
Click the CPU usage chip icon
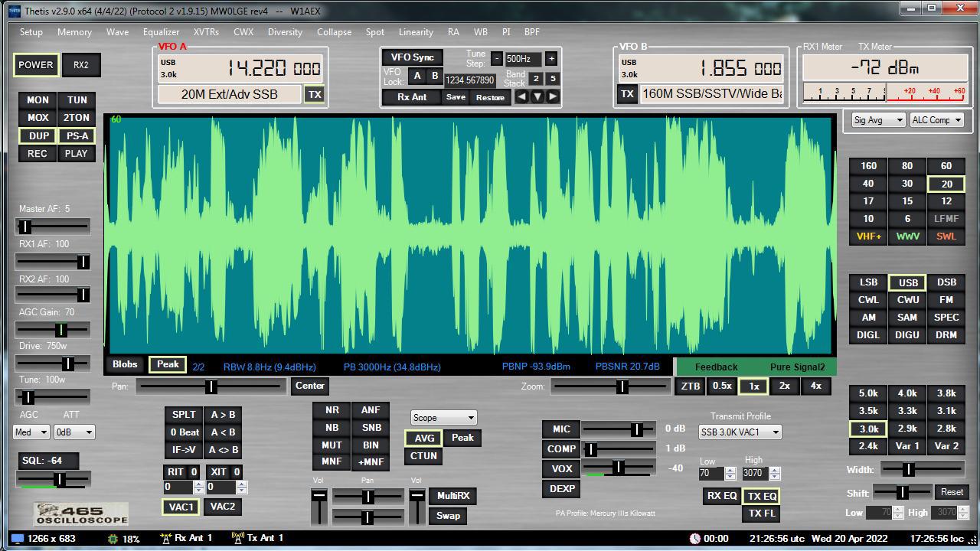[113, 539]
